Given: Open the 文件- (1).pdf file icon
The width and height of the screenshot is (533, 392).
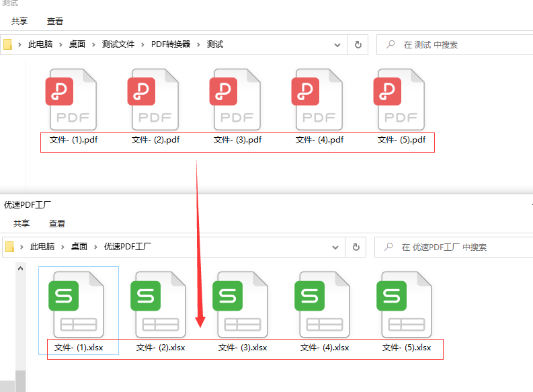Looking at the screenshot, I should (x=72, y=100).
